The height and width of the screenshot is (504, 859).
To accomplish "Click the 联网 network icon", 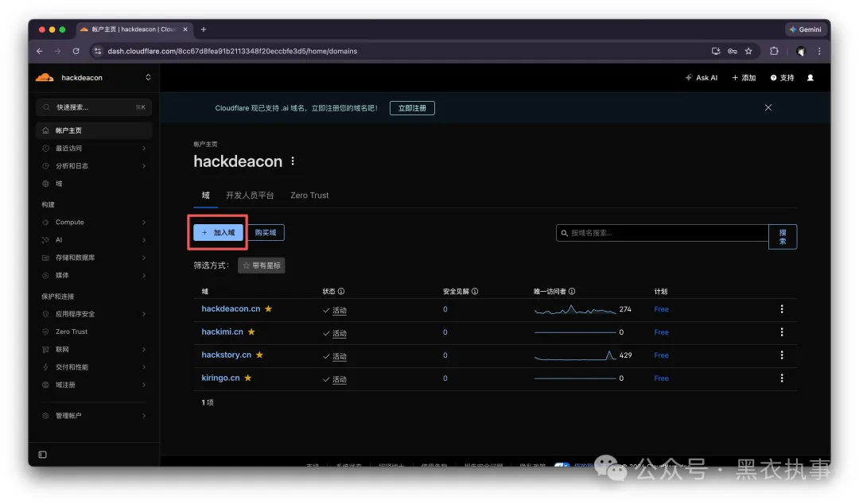I will pyautogui.click(x=45, y=349).
